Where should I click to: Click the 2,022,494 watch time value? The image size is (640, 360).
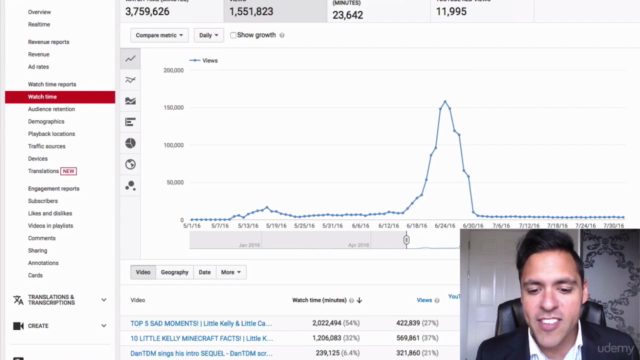(x=327, y=323)
